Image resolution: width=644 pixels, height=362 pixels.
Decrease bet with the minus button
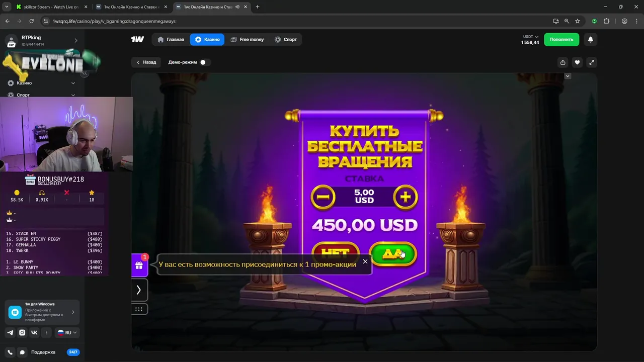[x=323, y=197]
